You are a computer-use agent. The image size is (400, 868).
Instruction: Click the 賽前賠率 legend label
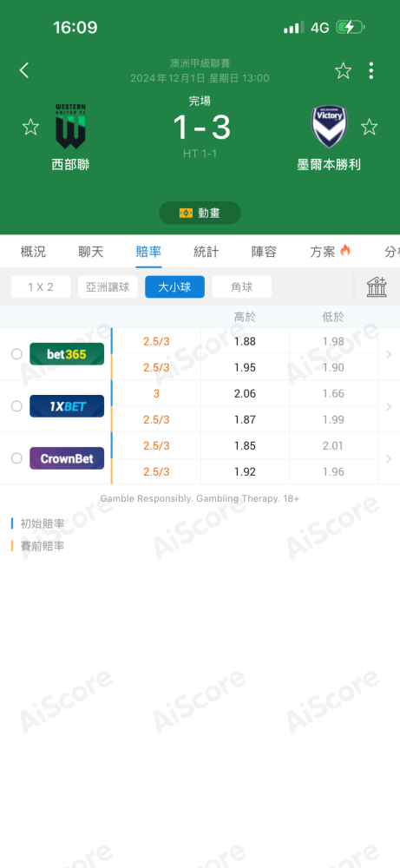(43, 546)
